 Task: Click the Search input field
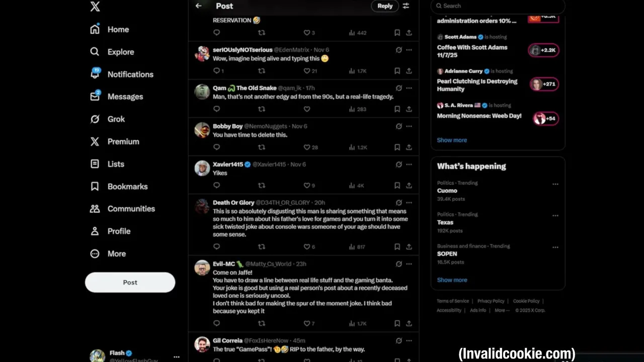pos(498,6)
